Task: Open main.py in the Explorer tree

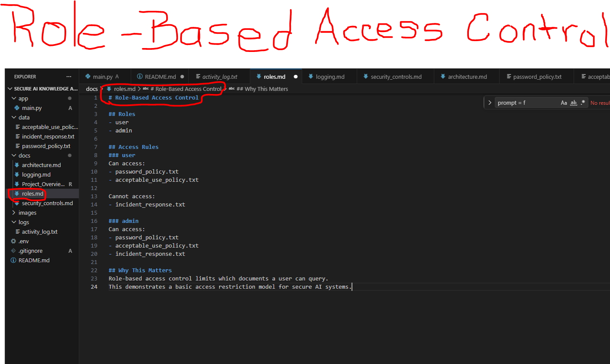Action: point(42,108)
